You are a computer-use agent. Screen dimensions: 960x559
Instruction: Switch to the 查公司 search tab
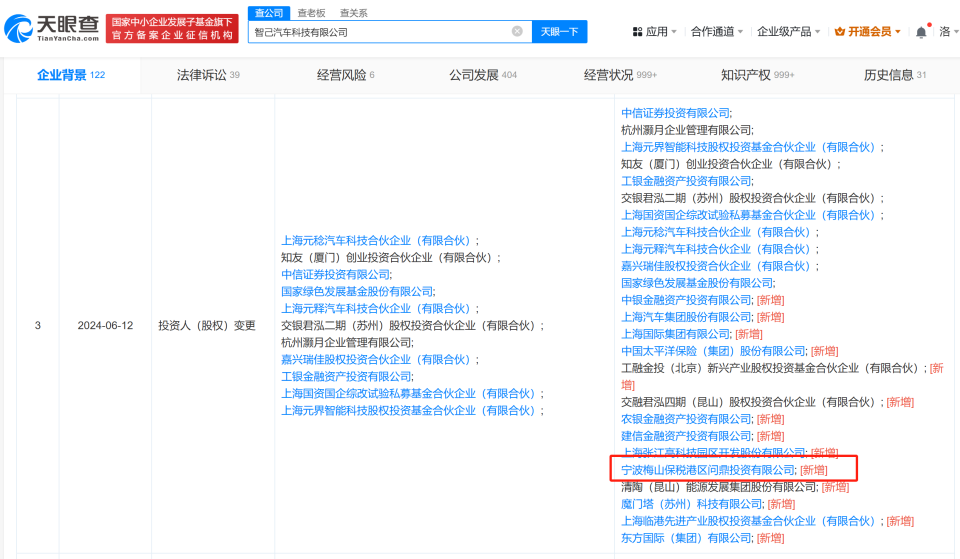(269, 13)
